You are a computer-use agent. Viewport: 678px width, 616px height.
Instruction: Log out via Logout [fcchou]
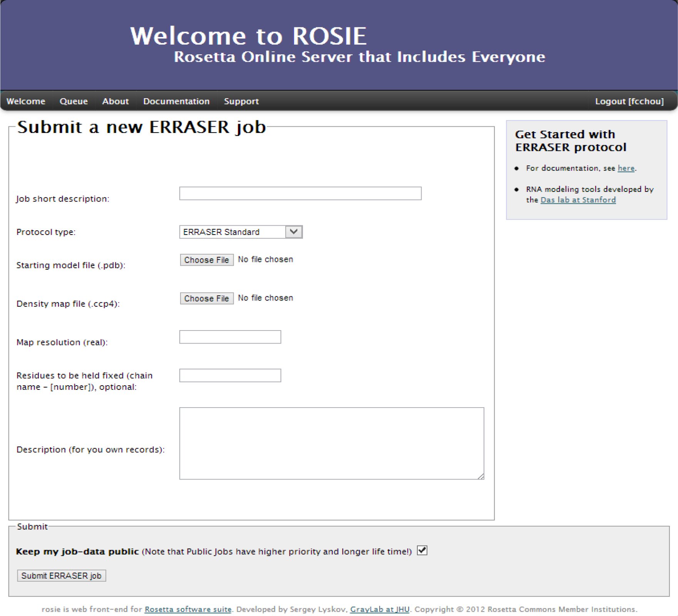[x=629, y=101]
